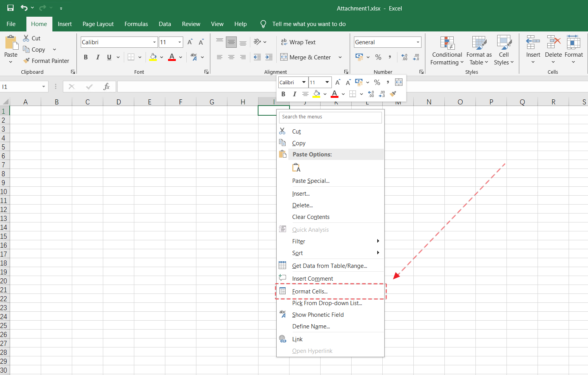Select Insert Comment in context menu
588x375 pixels.
[330, 278]
